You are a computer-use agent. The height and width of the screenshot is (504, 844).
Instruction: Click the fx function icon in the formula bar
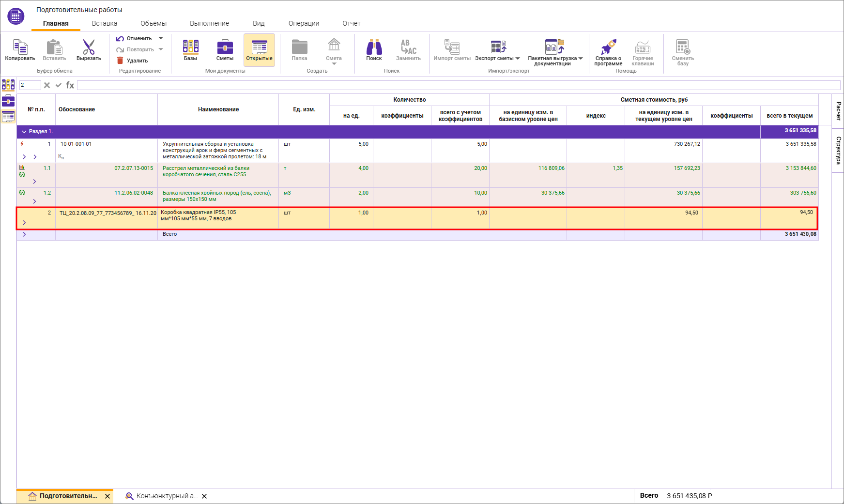pyautogui.click(x=70, y=85)
